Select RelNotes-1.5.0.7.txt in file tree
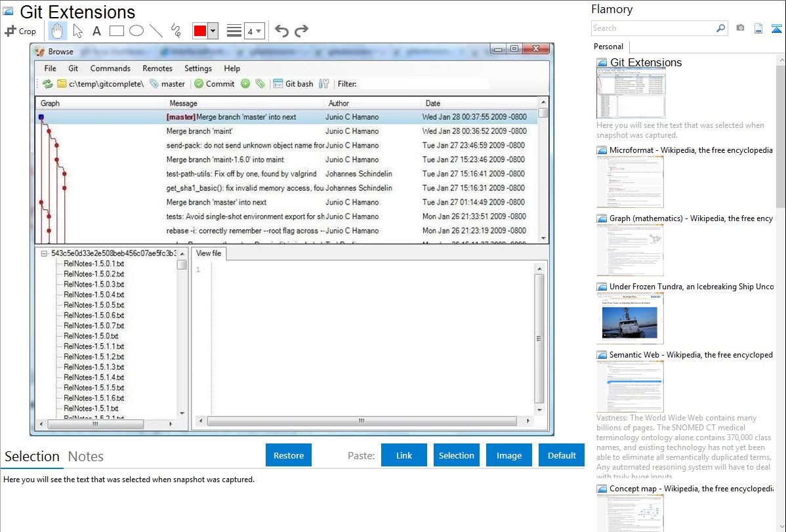The width and height of the screenshot is (786, 532). pos(94,326)
